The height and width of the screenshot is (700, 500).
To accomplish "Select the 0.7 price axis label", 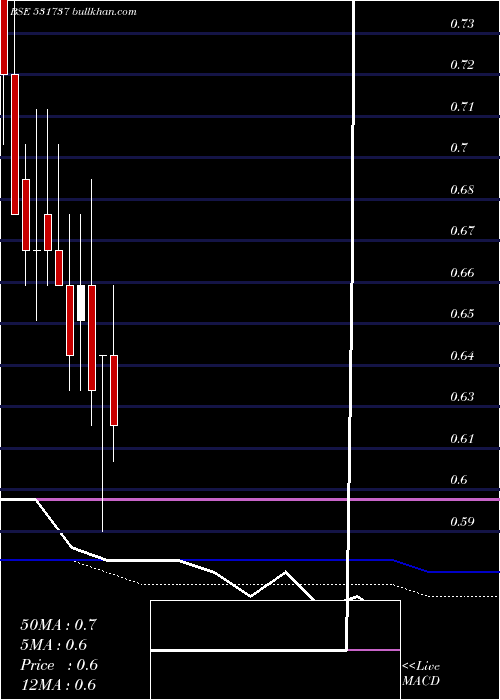I will point(458,148).
